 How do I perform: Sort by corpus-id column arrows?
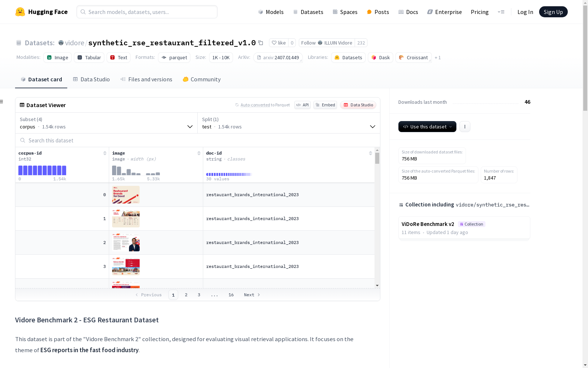pos(105,153)
